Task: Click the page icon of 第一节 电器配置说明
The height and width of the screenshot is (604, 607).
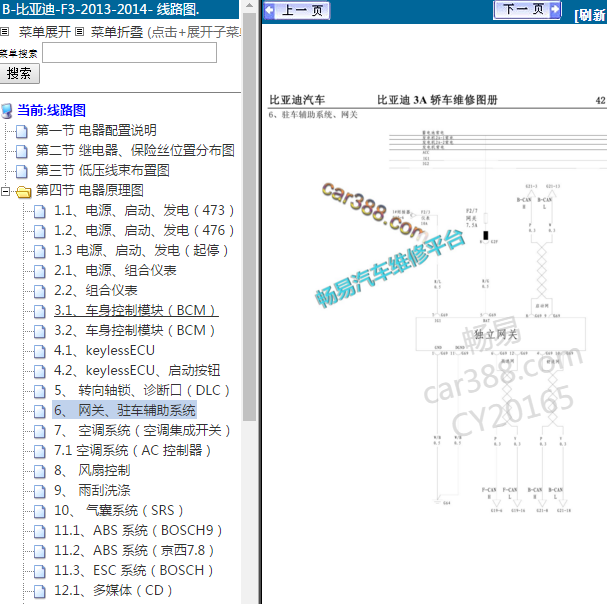Action: pos(22,131)
